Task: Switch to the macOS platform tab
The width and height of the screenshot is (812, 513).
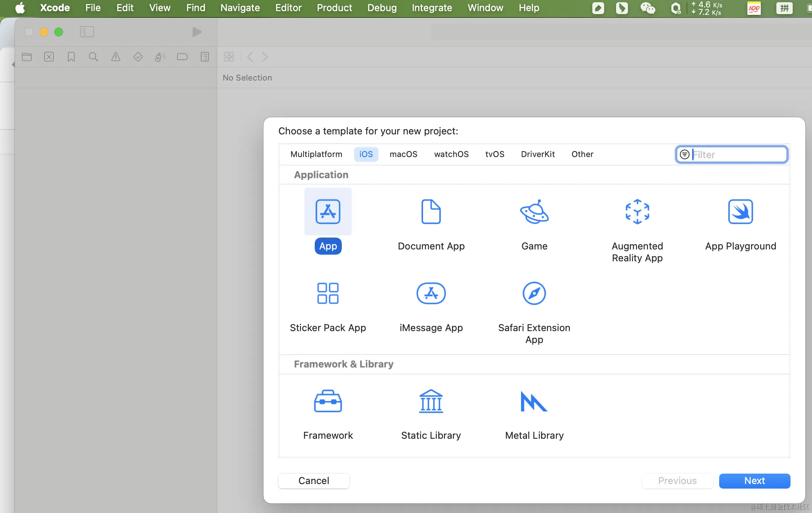Action: pyautogui.click(x=403, y=154)
